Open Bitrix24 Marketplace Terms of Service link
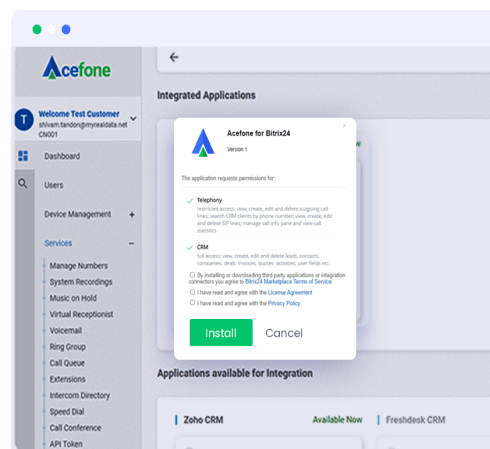 pyautogui.click(x=288, y=282)
